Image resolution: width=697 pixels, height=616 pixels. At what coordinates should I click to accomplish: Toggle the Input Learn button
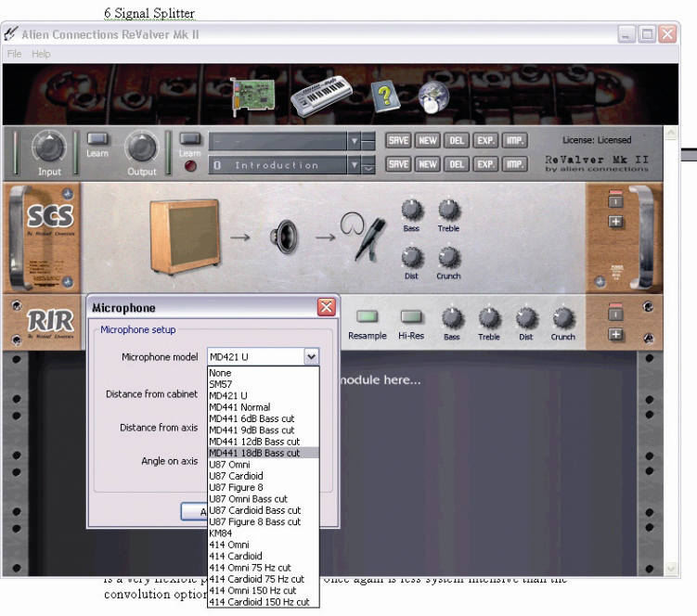97,139
